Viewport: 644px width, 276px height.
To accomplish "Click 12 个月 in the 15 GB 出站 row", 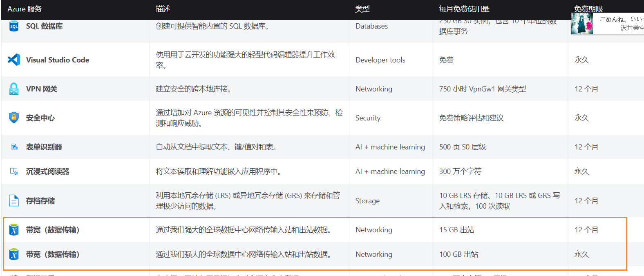I will (586, 230).
